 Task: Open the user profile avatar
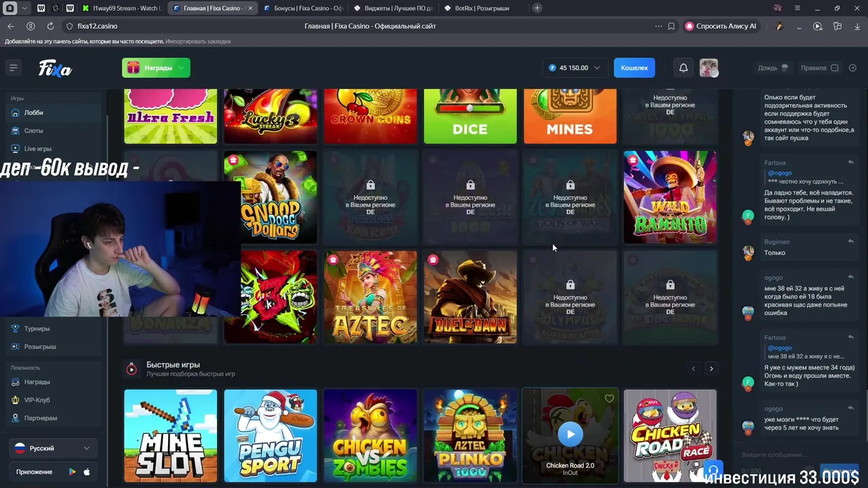tap(709, 68)
